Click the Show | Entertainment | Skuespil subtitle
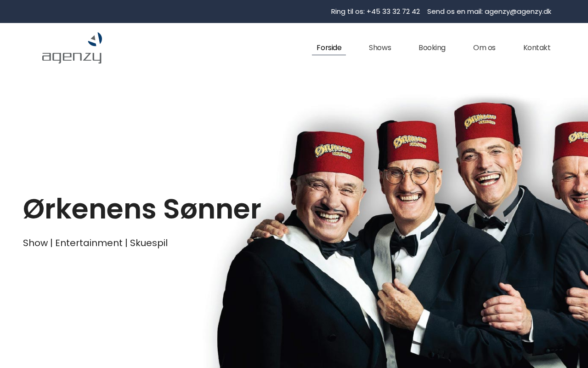The height and width of the screenshot is (368, 588). (x=95, y=243)
